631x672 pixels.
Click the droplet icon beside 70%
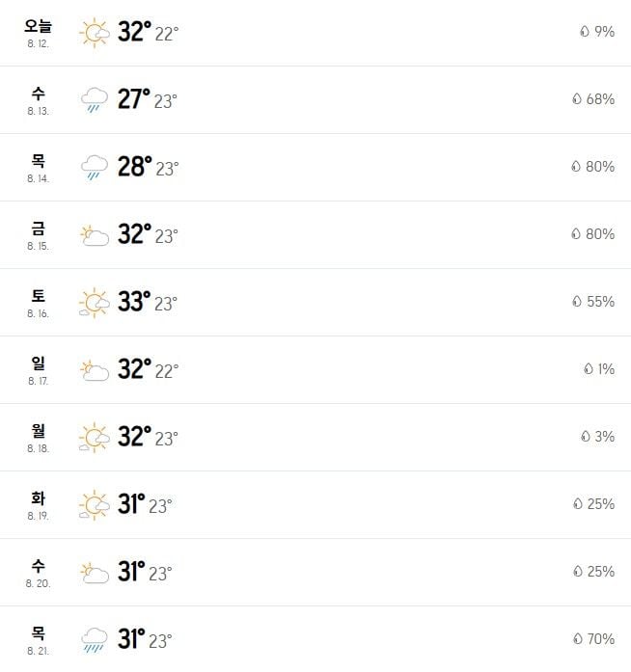[x=578, y=639]
